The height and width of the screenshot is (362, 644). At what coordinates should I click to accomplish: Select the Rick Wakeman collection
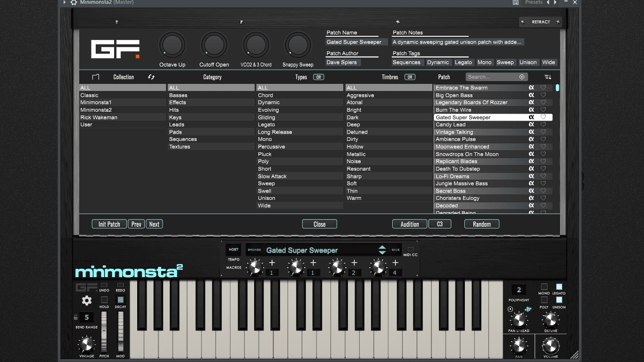coord(123,117)
